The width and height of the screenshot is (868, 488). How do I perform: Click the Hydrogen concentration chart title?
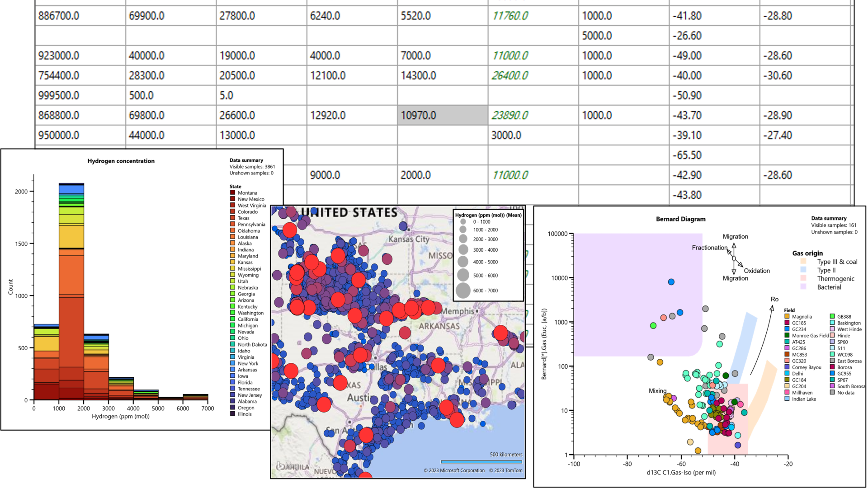tap(121, 161)
